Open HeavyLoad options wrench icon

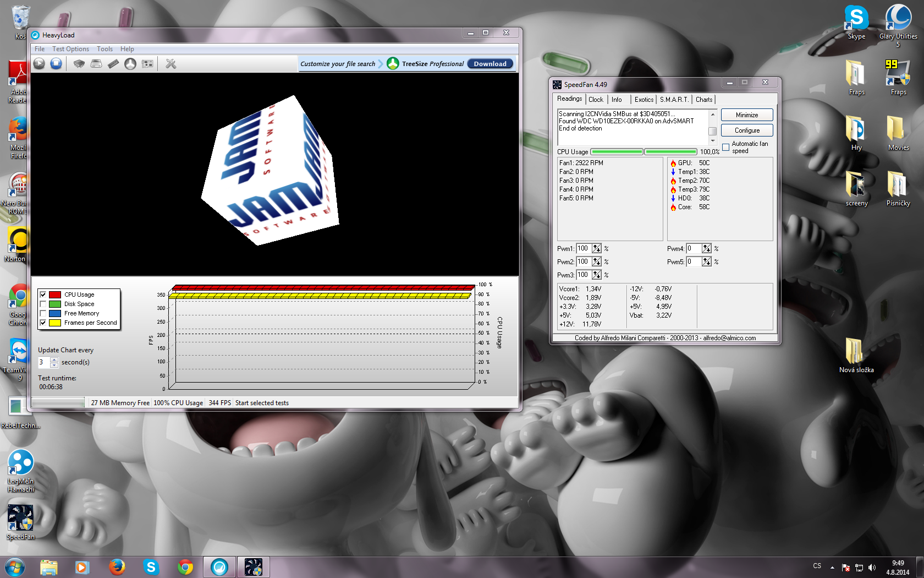click(x=171, y=64)
